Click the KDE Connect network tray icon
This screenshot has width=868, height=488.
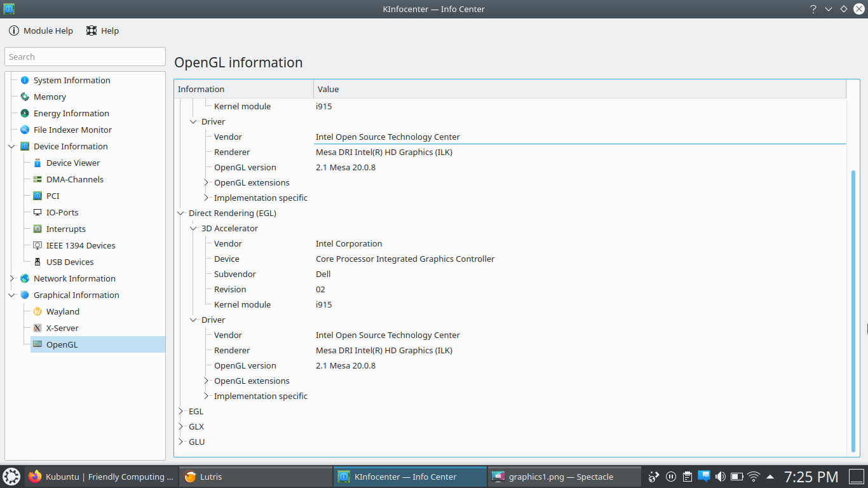click(654, 477)
